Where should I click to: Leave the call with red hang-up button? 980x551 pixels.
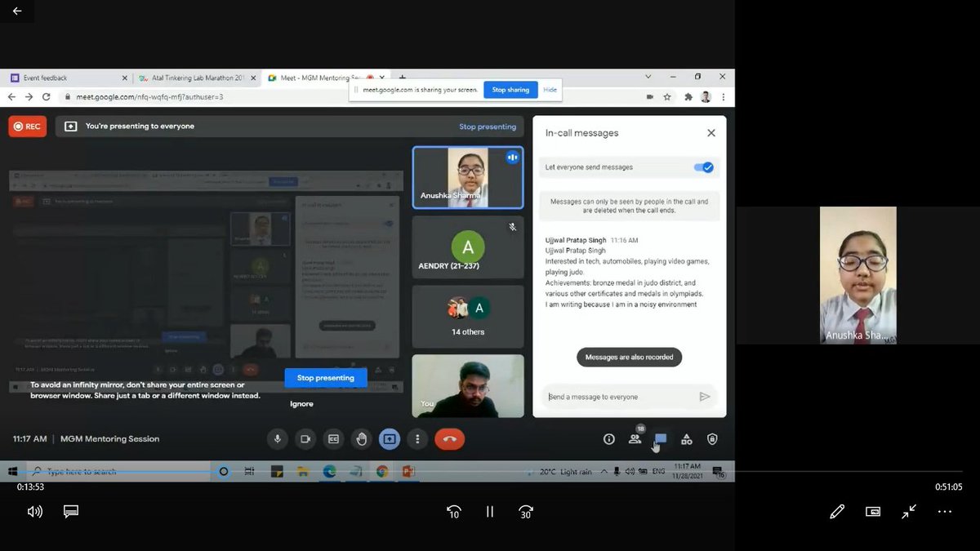[x=449, y=438]
